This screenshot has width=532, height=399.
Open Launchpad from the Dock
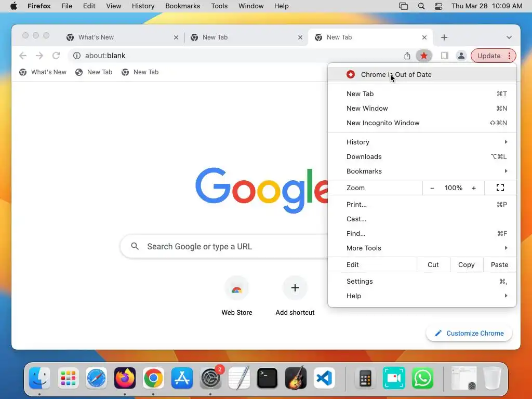[68, 378]
